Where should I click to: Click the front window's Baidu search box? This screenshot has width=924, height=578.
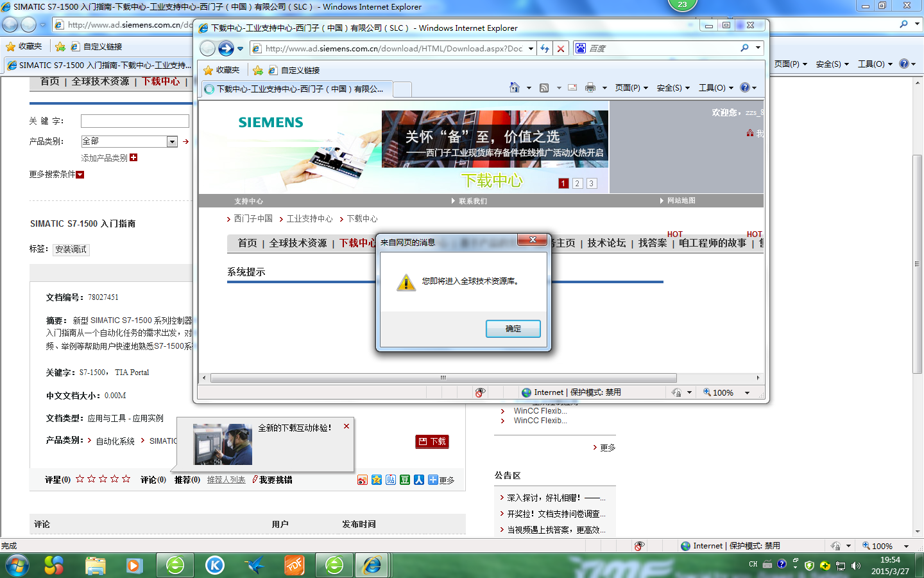click(x=662, y=48)
